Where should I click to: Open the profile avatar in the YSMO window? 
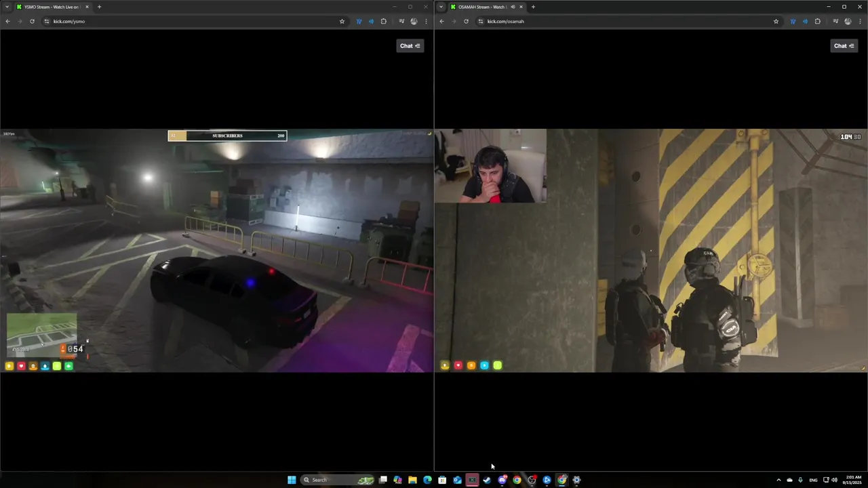coord(414,21)
